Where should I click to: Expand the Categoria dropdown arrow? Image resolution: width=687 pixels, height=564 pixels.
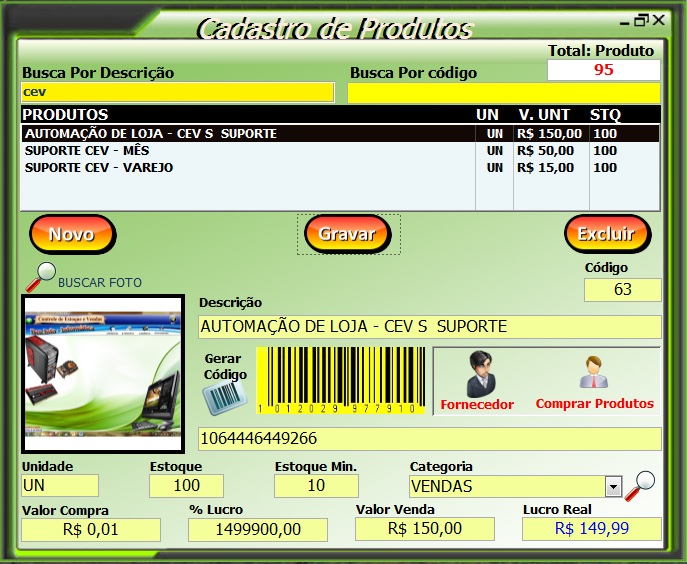click(613, 486)
